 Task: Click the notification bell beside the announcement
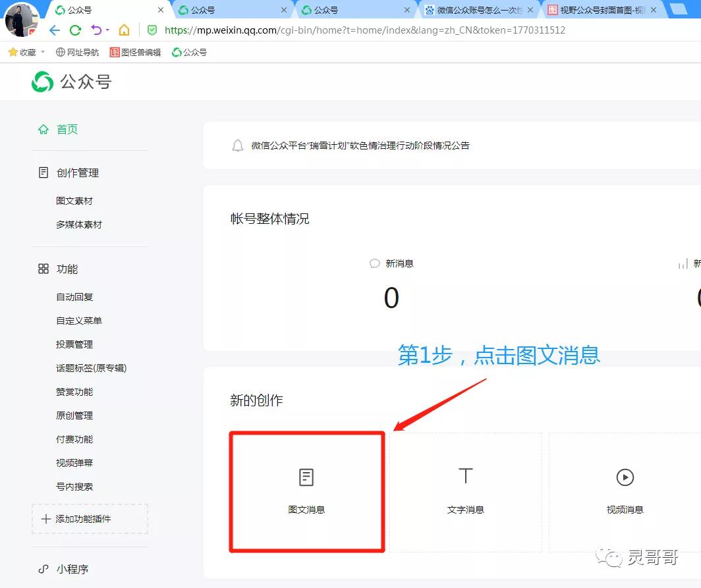(x=238, y=146)
